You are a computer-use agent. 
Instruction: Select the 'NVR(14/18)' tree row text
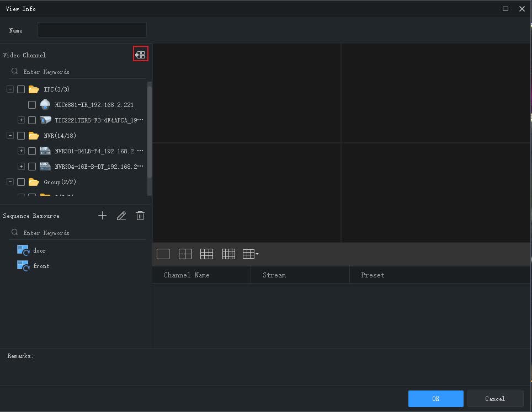tap(60, 136)
